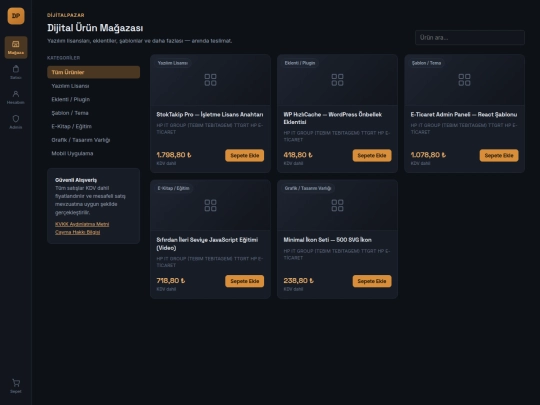Click the E-Ticaret Admin Paneli grid icon
The image size is (540, 405).
tap(464, 80)
